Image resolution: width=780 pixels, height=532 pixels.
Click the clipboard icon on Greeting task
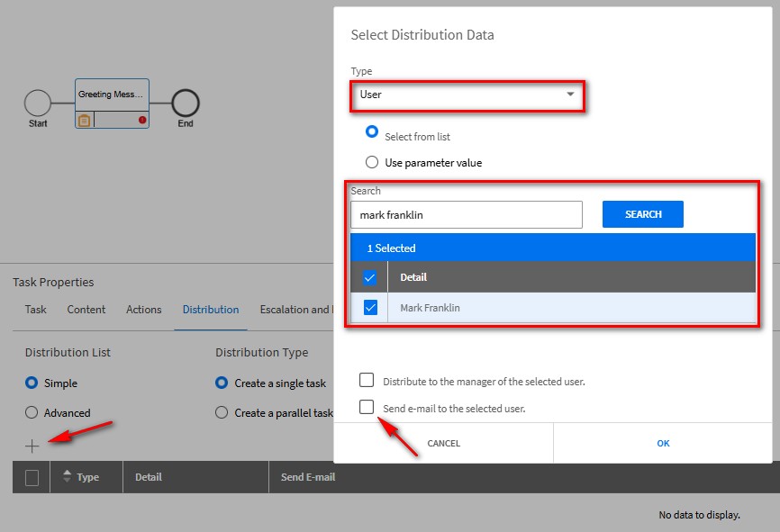(x=84, y=120)
